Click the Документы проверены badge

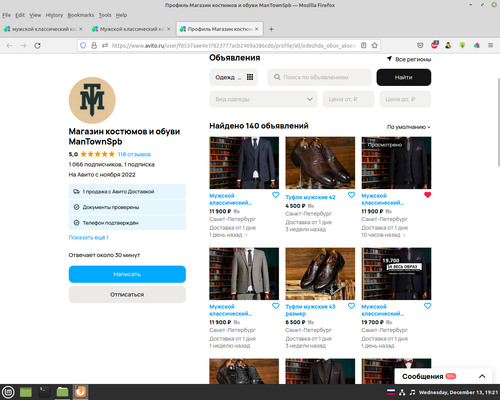127,207
